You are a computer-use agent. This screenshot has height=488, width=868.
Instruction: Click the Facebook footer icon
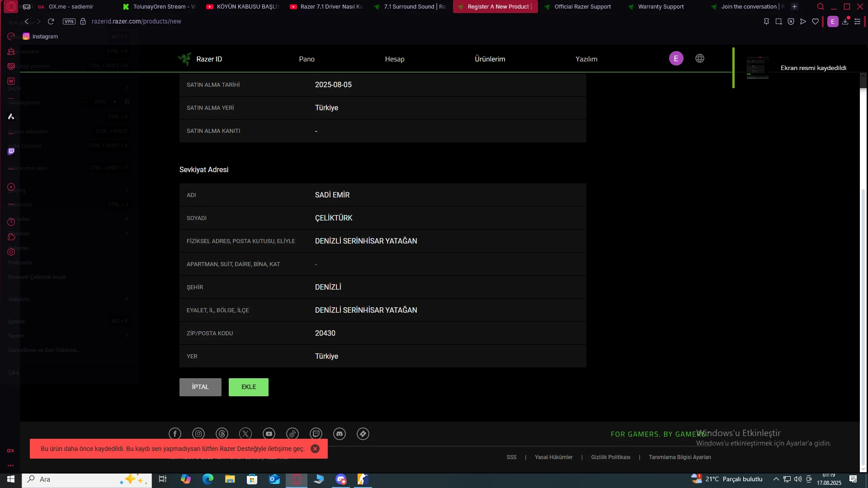(x=175, y=434)
